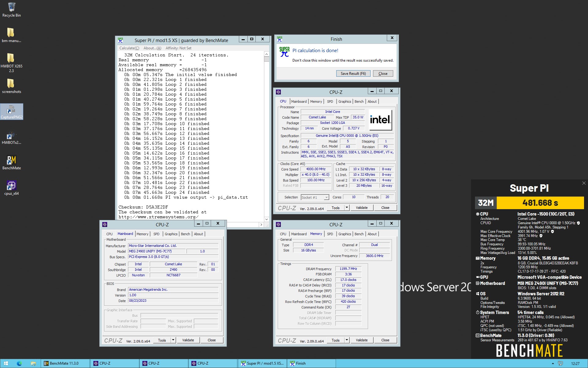Image resolution: width=588 pixels, height=368 pixels.
Task: Activate Super PI / mod1.5 XS taskbar item
Action: [262, 363]
